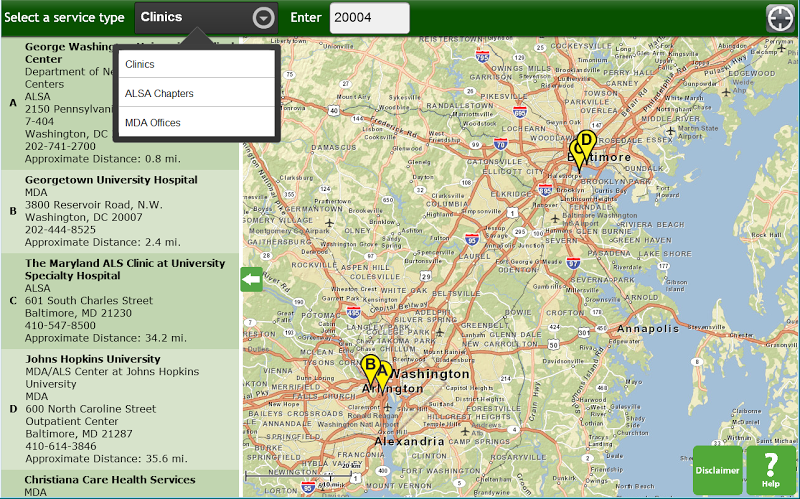Click phone number 202-444-8525
This screenshot has width=800, height=499.
coord(60,230)
